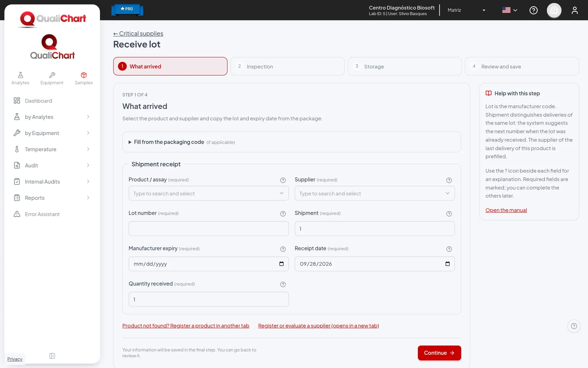This screenshot has height=368, width=588.
Task: Show help for Lot number field
Action: 283,214
